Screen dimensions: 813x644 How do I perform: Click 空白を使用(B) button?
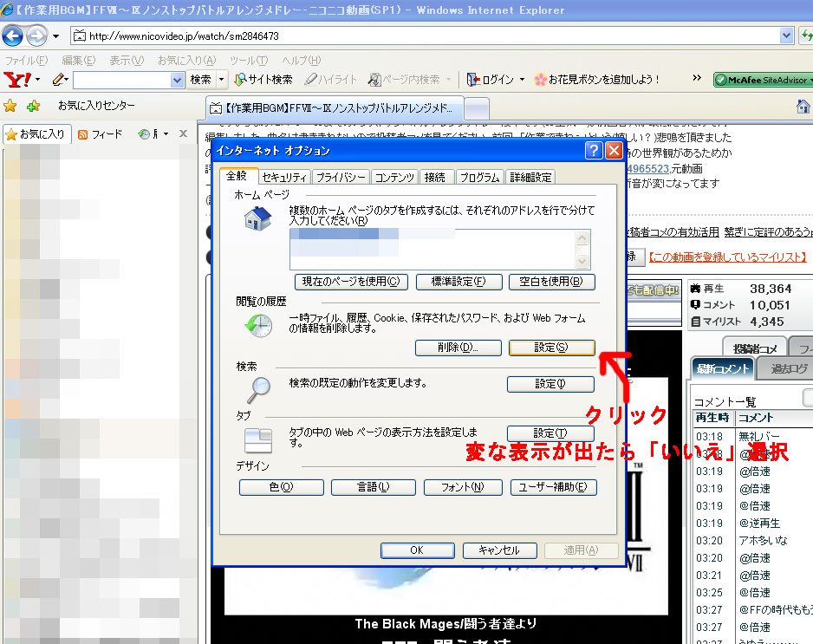(x=551, y=282)
